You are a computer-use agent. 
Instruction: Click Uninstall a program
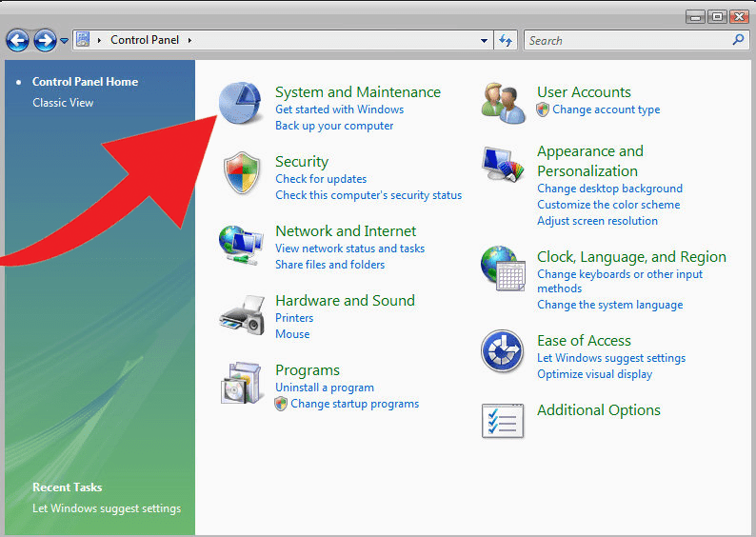[325, 388]
